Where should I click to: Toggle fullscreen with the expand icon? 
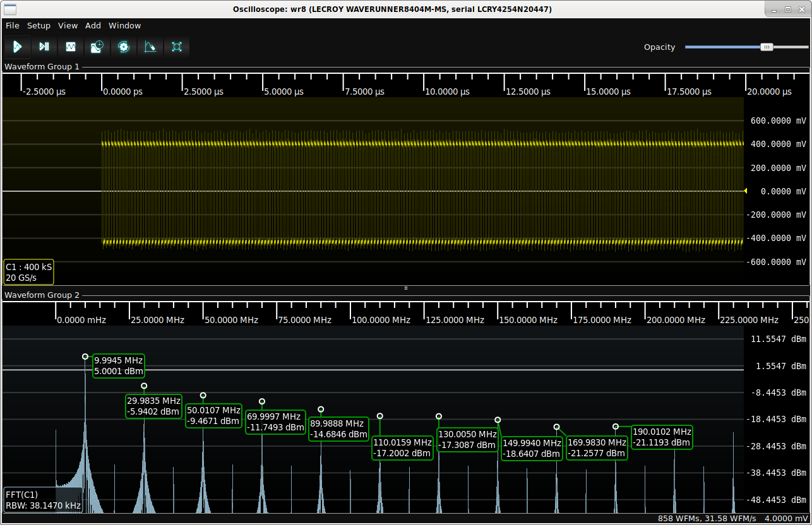coord(176,47)
